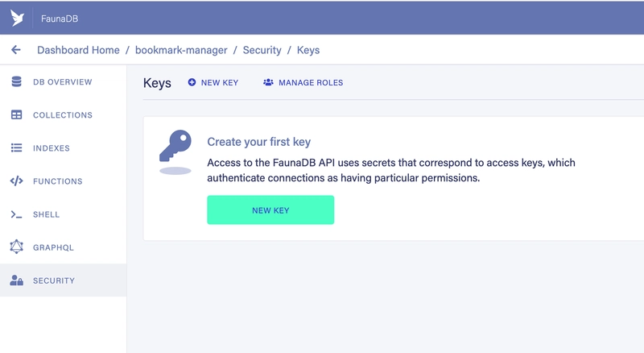This screenshot has width=644, height=353.
Task: Open the Security breadcrumb link
Action: pos(262,50)
